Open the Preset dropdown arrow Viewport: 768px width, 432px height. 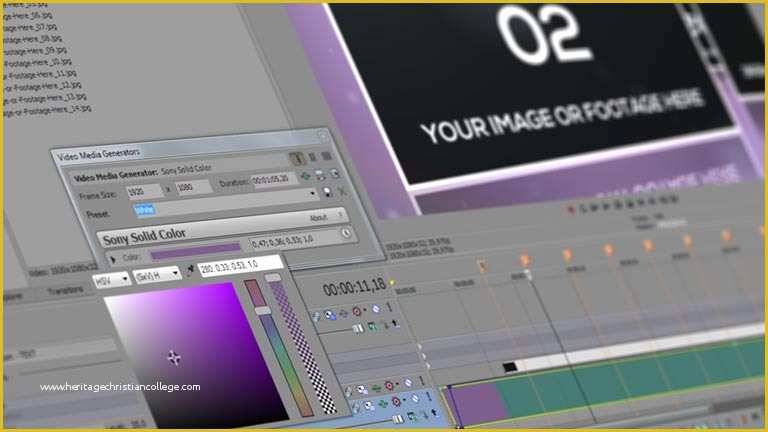click(312, 194)
